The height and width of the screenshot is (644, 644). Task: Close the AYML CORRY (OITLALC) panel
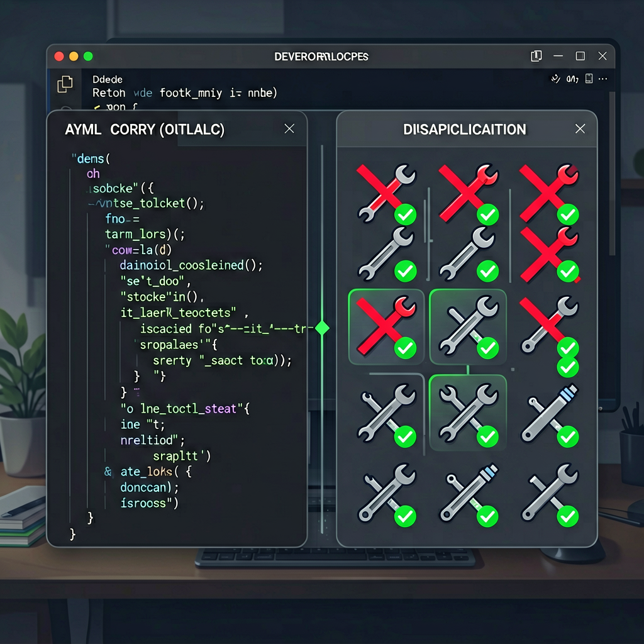(289, 128)
